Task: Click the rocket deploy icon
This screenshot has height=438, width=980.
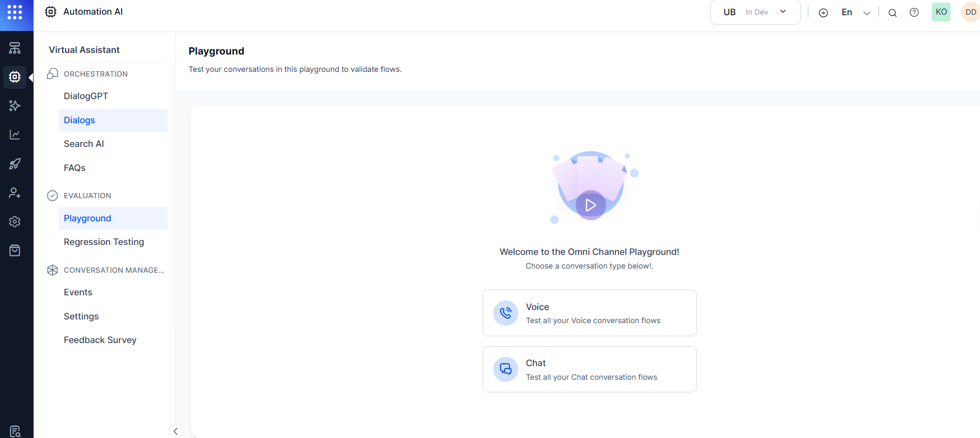Action: click(x=15, y=164)
